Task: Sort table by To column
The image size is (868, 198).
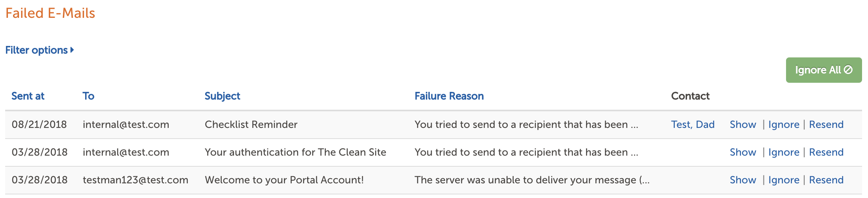Action: tap(88, 96)
